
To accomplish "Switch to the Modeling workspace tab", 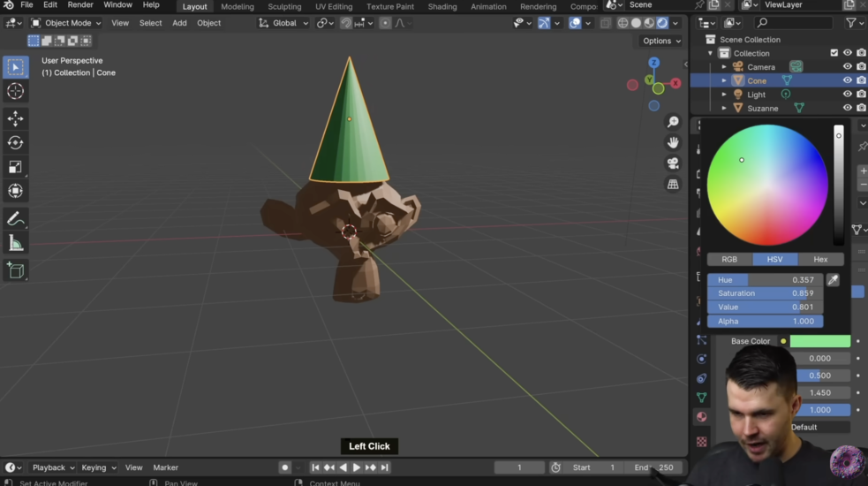I will tap(238, 7).
